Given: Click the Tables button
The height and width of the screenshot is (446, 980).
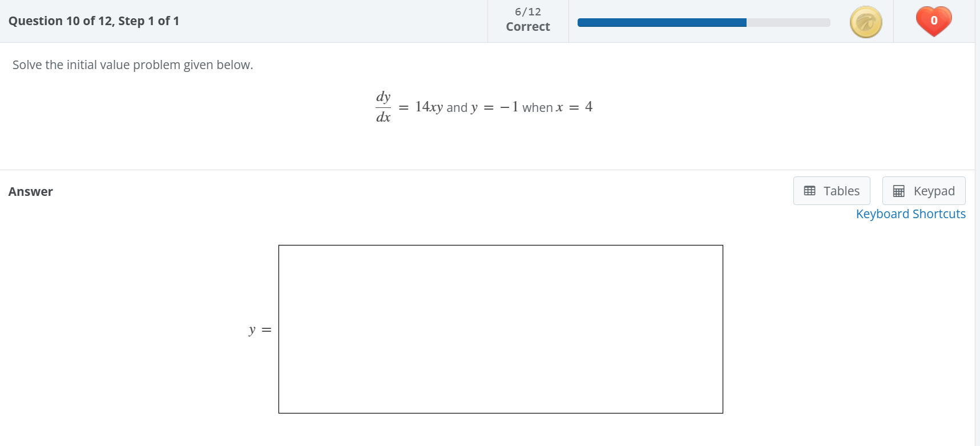Looking at the screenshot, I should pyautogui.click(x=832, y=191).
